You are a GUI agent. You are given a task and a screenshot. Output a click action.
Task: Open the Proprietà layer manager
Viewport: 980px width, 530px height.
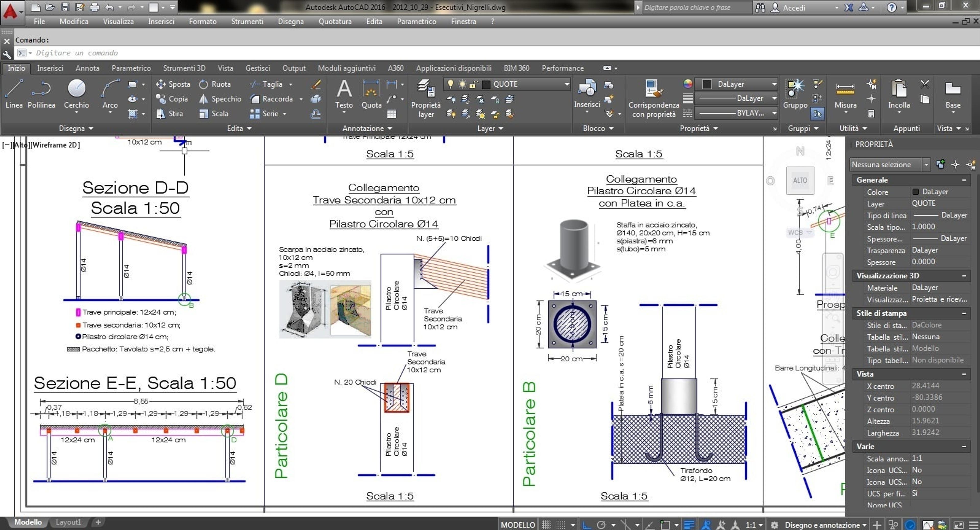426,98
